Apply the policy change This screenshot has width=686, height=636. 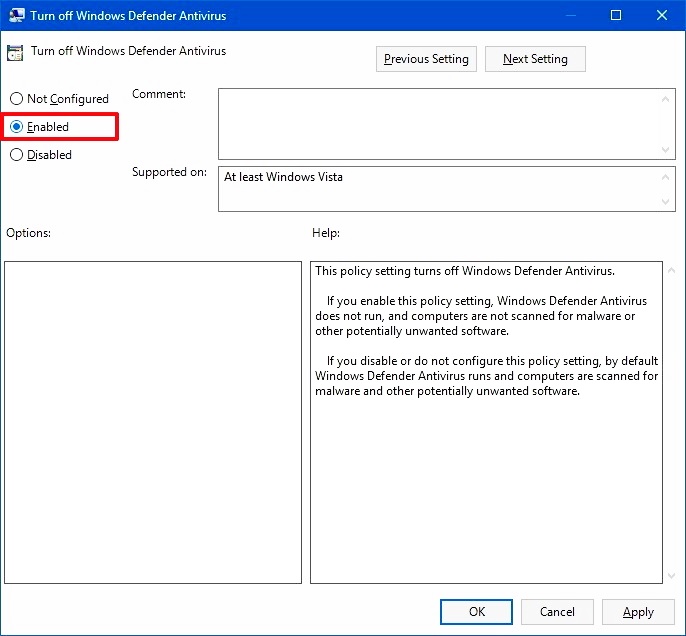[638, 612]
